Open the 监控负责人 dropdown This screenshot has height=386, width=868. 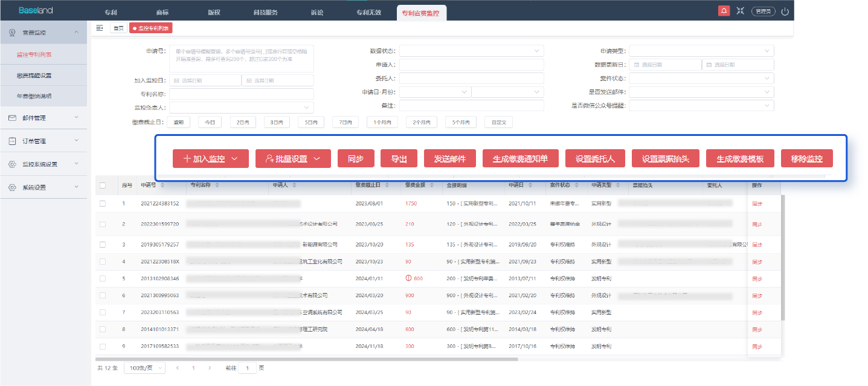point(241,108)
